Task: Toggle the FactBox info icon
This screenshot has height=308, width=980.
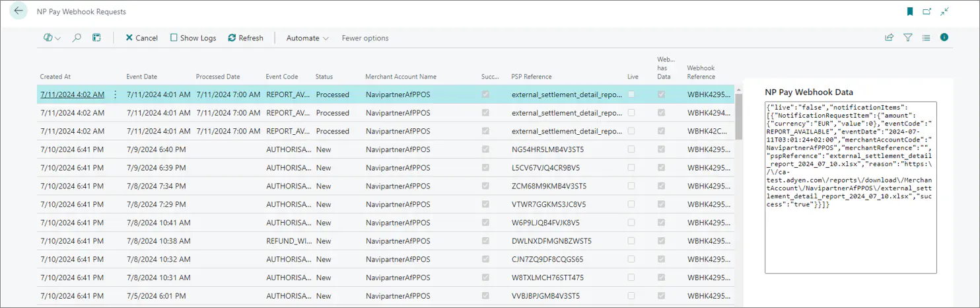Action: pos(944,38)
